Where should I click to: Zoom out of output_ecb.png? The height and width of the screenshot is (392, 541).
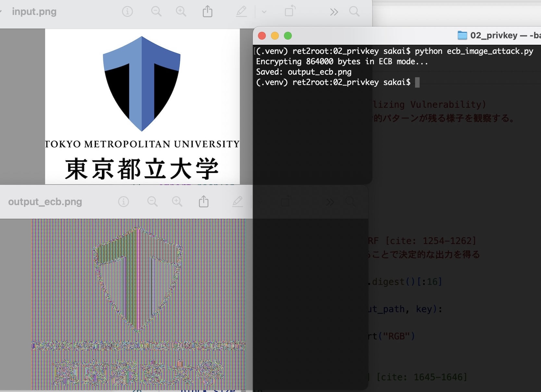pyautogui.click(x=153, y=202)
